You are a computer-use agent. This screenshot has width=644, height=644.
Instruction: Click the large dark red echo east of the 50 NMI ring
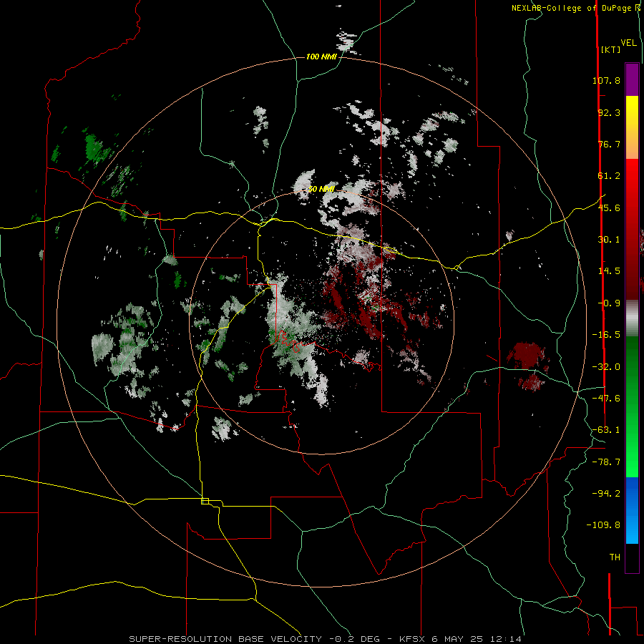pyautogui.click(x=527, y=356)
